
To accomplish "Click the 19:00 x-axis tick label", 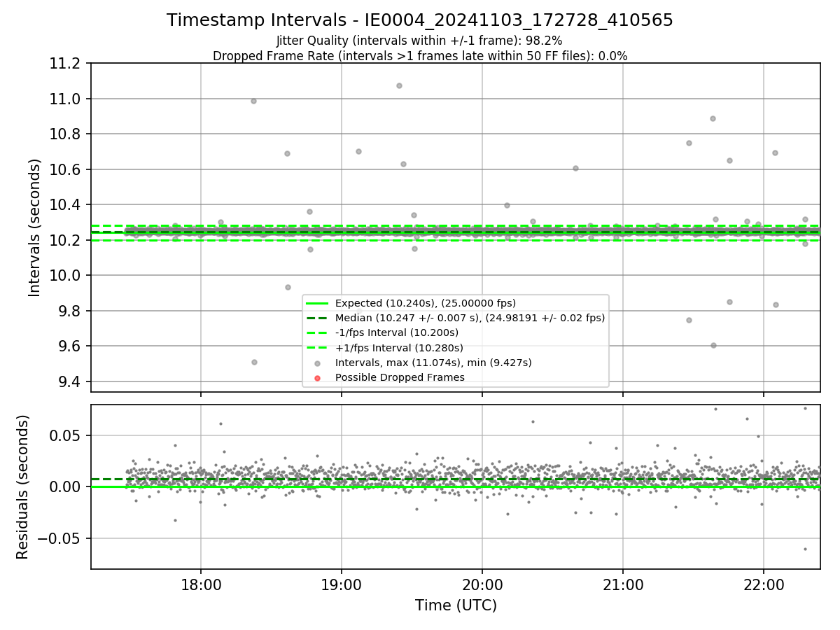I will coord(342,584).
